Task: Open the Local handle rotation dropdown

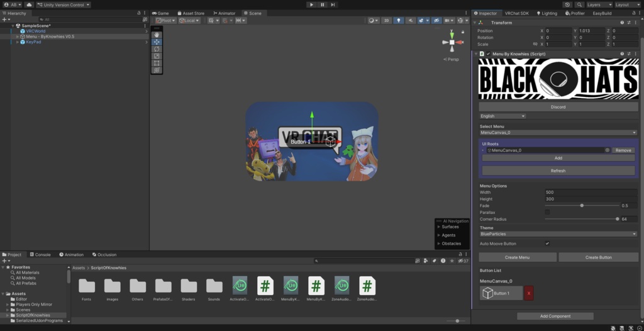Action: 189,20
